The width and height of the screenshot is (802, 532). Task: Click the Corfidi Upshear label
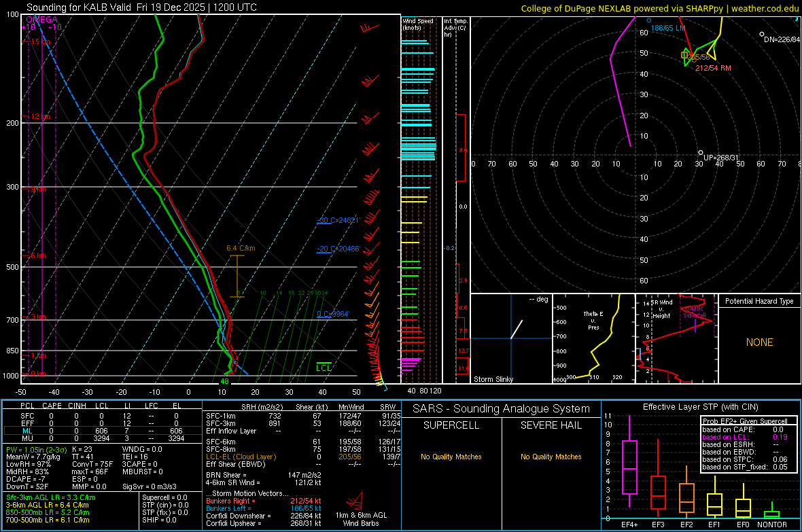(x=234, y=523)
